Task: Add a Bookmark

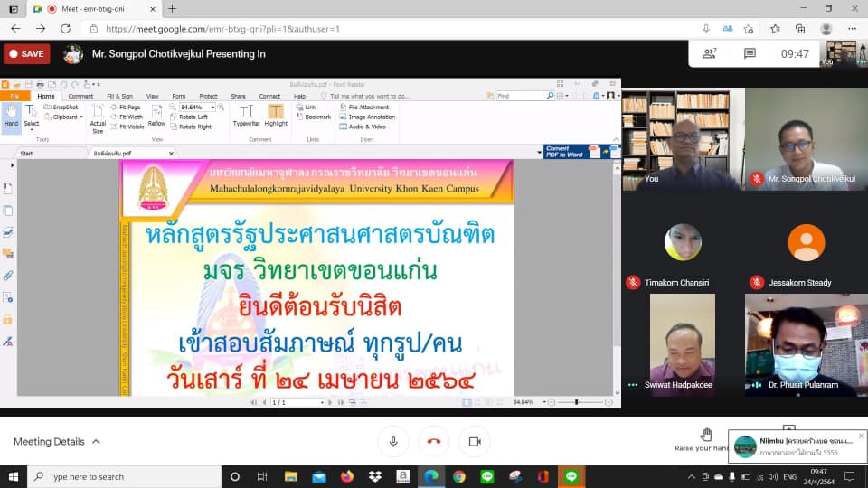Action: point(314,117)
